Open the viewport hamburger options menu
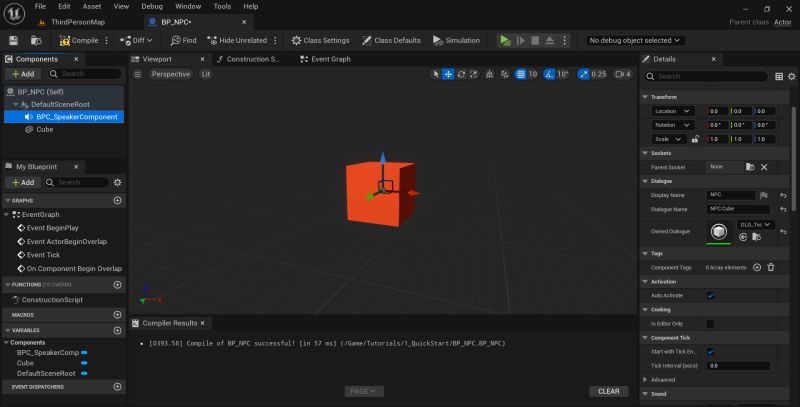The height and width of the screenshot is (407, 800). click(x=138, y=74)
